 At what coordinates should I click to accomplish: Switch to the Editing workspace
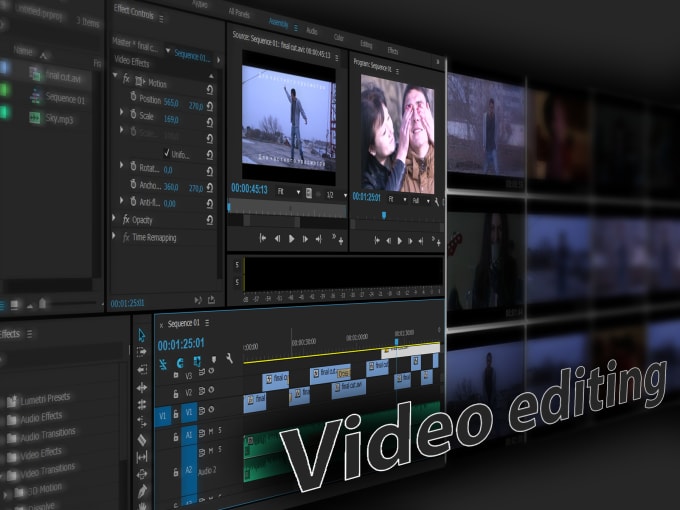(x=366, y=44)
